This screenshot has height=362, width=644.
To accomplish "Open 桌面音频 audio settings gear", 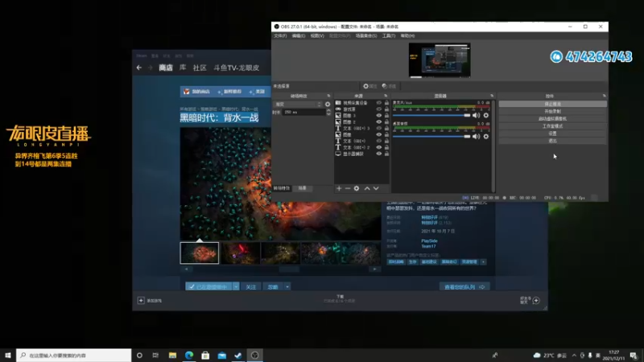I will 486,136.
